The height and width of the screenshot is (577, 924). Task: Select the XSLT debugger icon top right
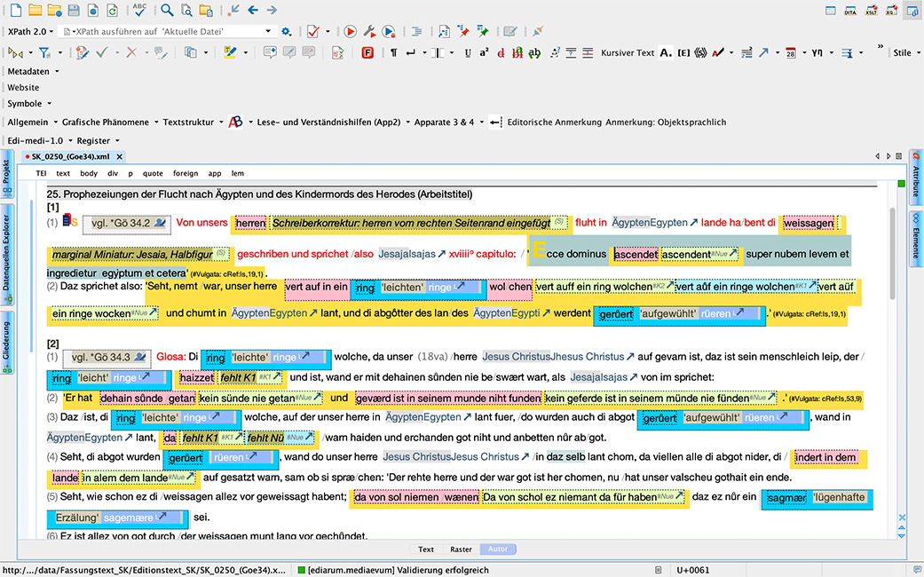pyautogui.click(x=872, y=11)
